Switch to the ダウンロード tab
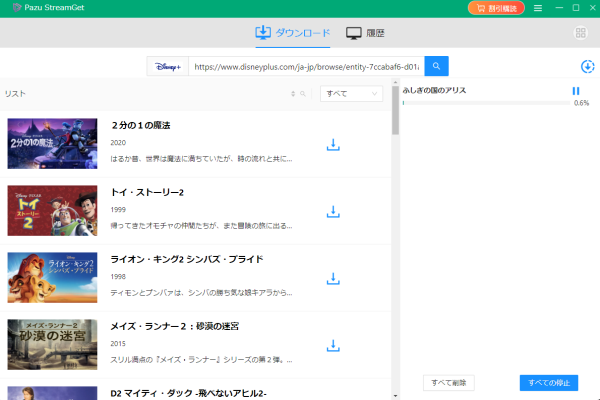 [293, 33]
